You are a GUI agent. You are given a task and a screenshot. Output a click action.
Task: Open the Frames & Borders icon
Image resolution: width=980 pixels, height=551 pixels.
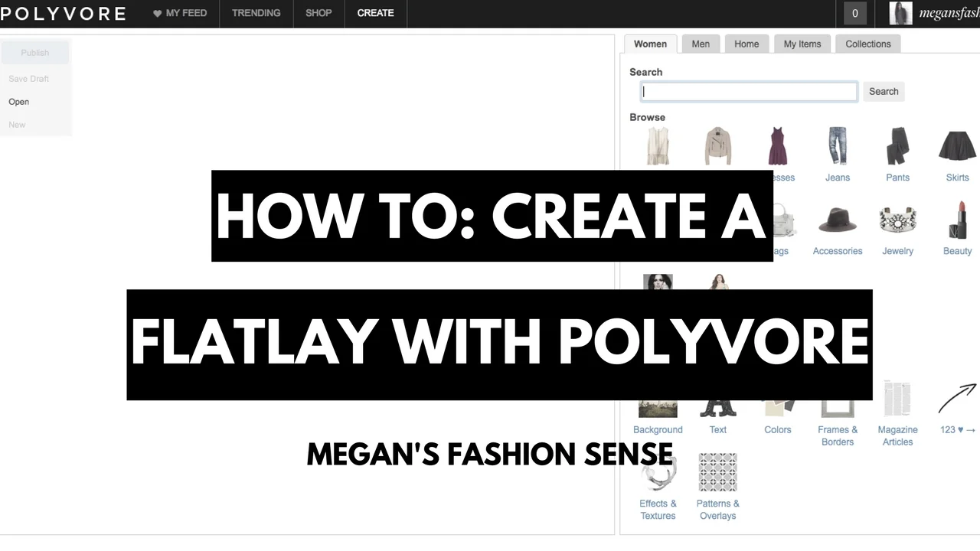[x=838, y=409]
